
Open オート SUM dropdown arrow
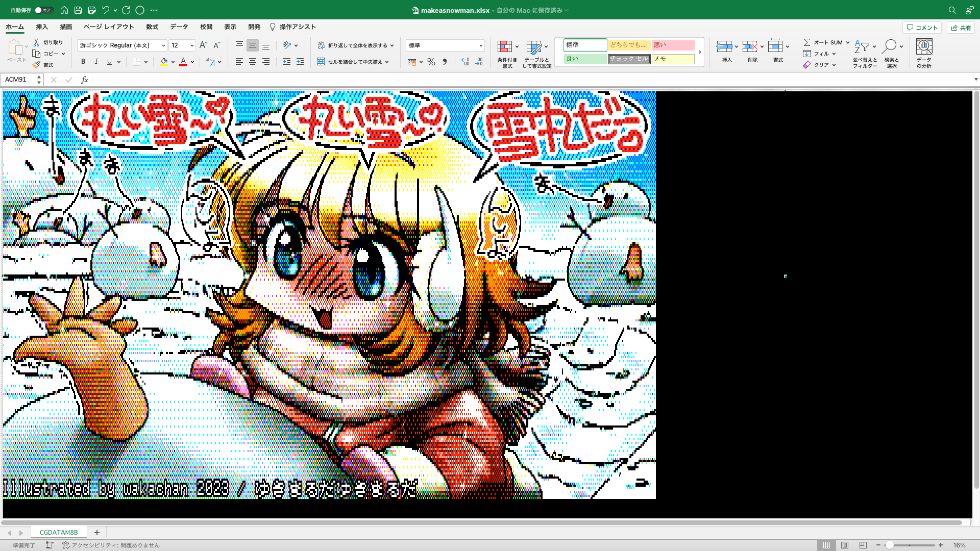848,43
